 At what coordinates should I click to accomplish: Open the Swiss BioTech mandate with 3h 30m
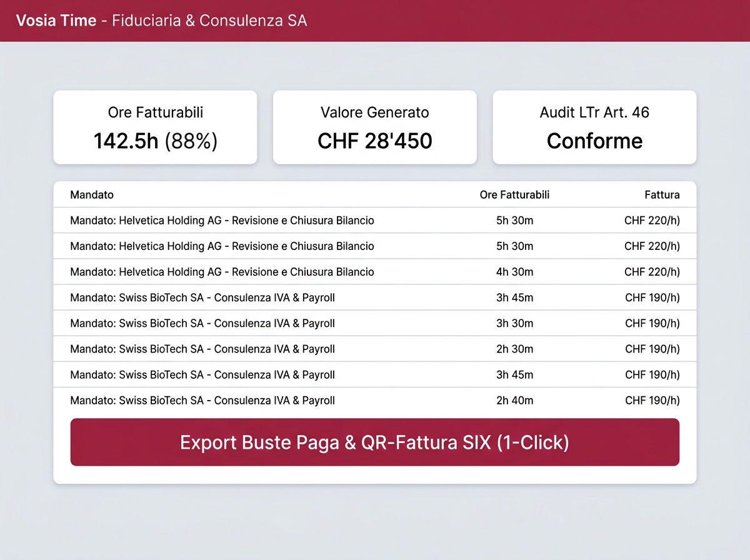click(x=202, y=323)
